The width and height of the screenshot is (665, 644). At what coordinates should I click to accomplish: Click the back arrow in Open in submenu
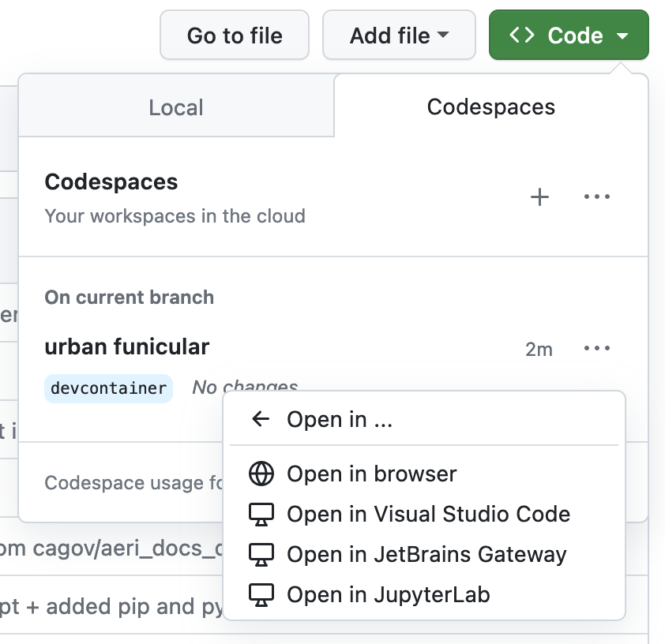261,419
